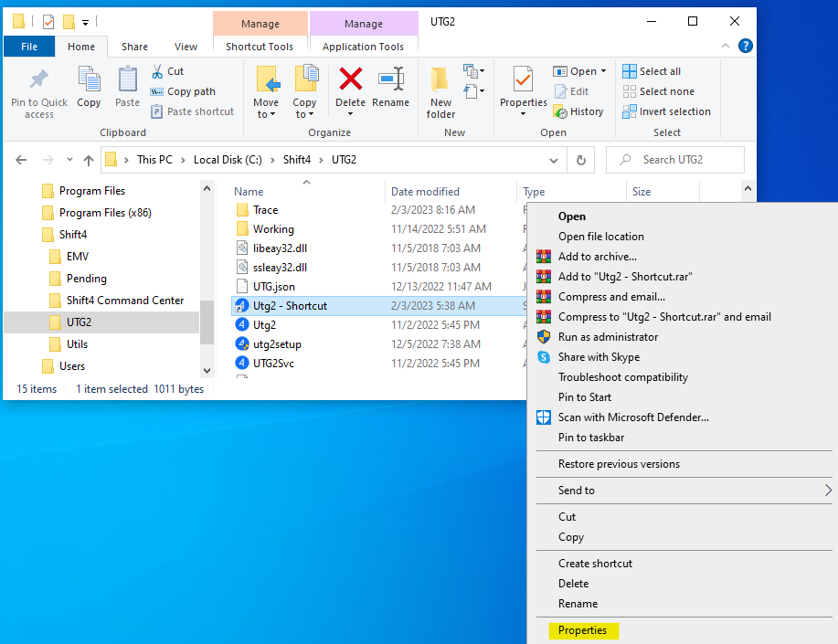This screenshot has width=838, height=644.
Task: Select Properties in the context menu
Action: [582, 630]
